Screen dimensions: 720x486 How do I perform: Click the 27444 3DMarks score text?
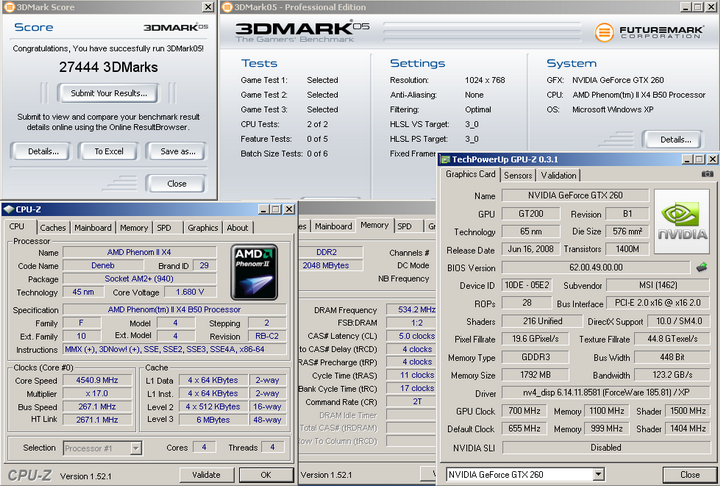pos(108,67)
